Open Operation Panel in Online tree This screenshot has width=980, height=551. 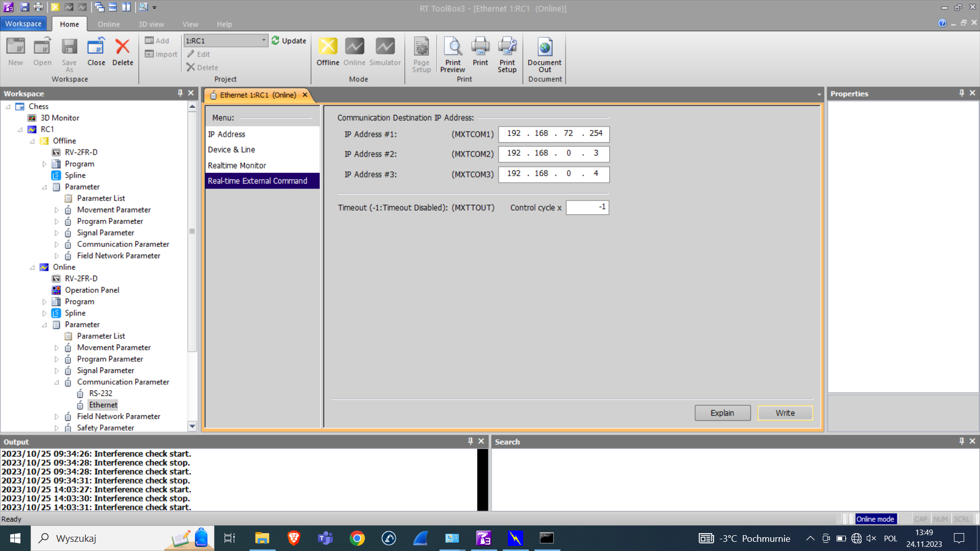tap(92, 290)
